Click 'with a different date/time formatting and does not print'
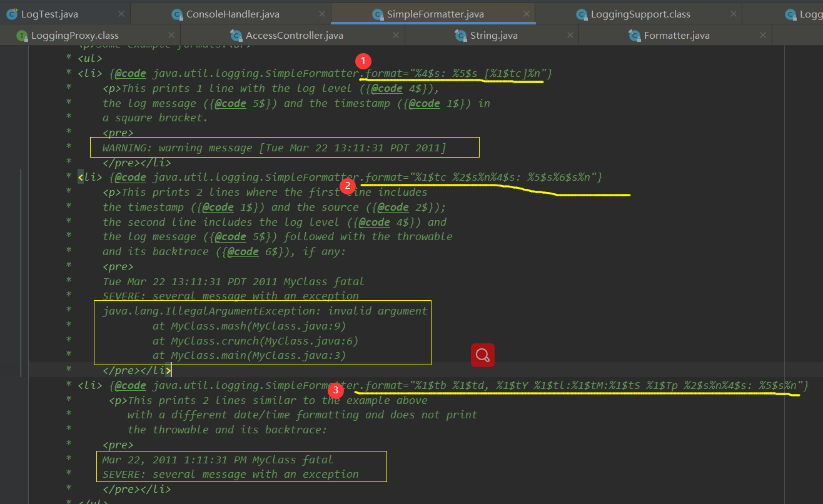 tap(303, 415)
